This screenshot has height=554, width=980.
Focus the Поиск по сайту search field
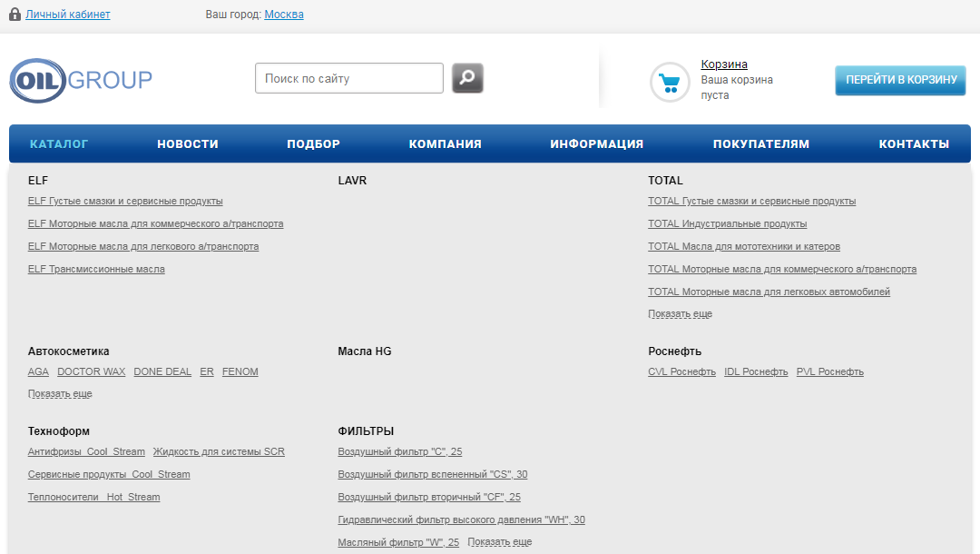pos(348,78)
